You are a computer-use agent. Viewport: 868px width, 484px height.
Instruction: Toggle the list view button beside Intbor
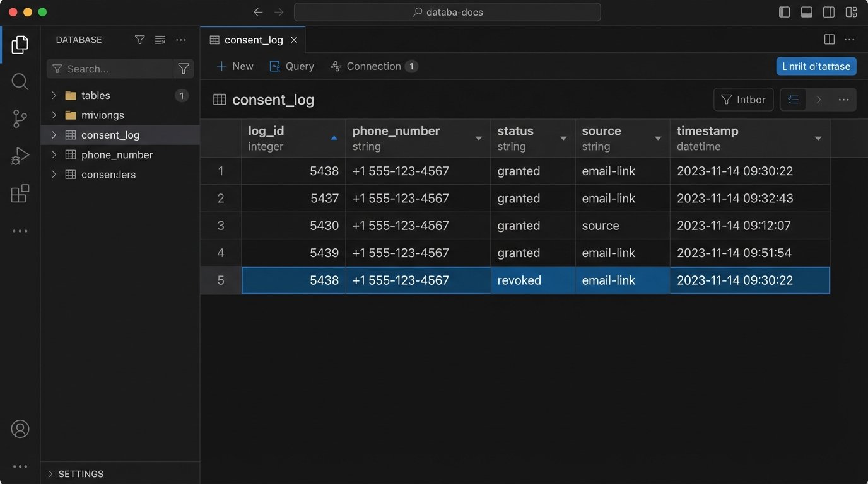pyautogui.click(x=794, y=100)
